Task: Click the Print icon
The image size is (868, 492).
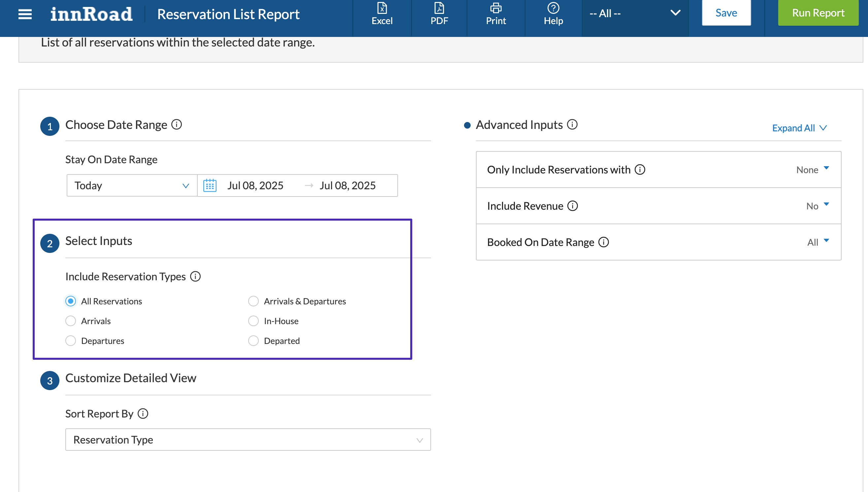Action: (x=495, y=14)
